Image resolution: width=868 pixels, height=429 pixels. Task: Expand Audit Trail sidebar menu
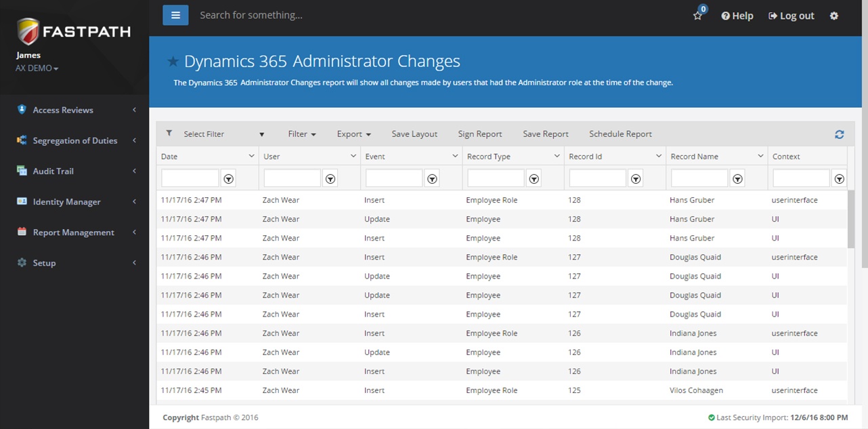pos(74,171)
